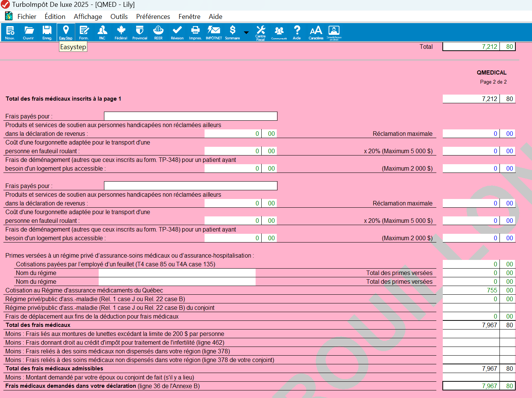Click the second 'Frais payés pour' name field
Screen dimensions: 532x398
pos(191,186)
